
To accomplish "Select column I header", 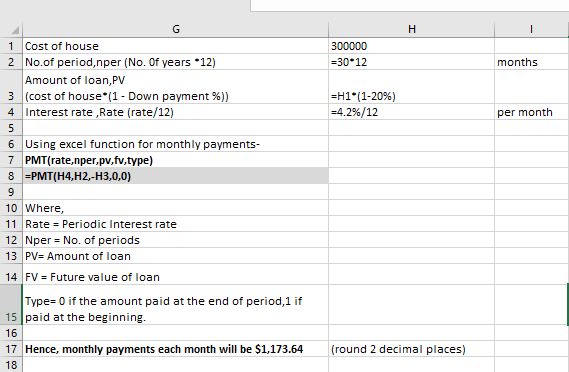I will [x=531, y=29].
